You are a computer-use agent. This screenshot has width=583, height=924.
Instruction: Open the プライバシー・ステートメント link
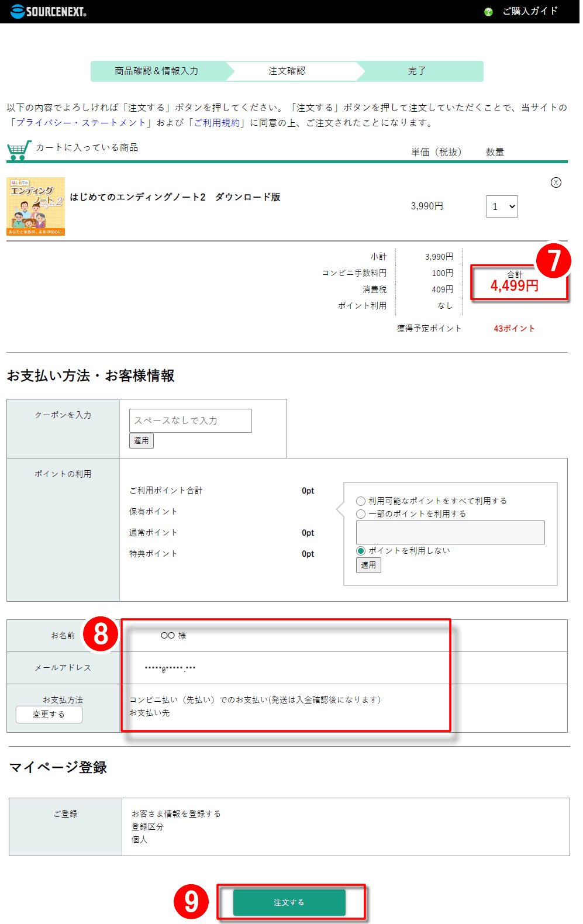[x=81, y=123]
